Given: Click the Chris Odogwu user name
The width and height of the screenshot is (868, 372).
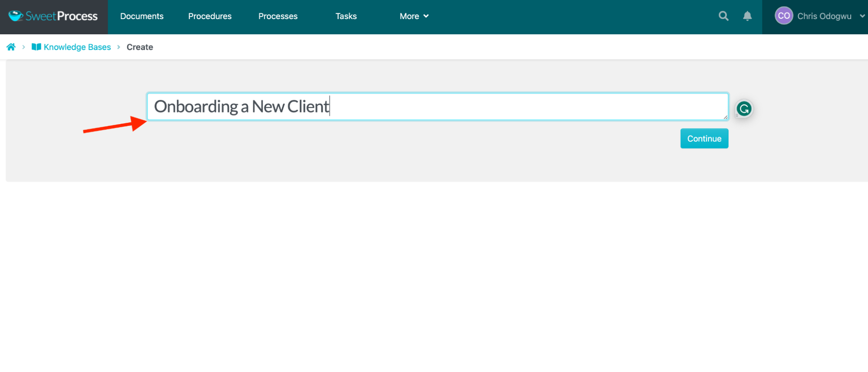Looking at the screenshot, I should pyautogui.click(x=824, y=16).
